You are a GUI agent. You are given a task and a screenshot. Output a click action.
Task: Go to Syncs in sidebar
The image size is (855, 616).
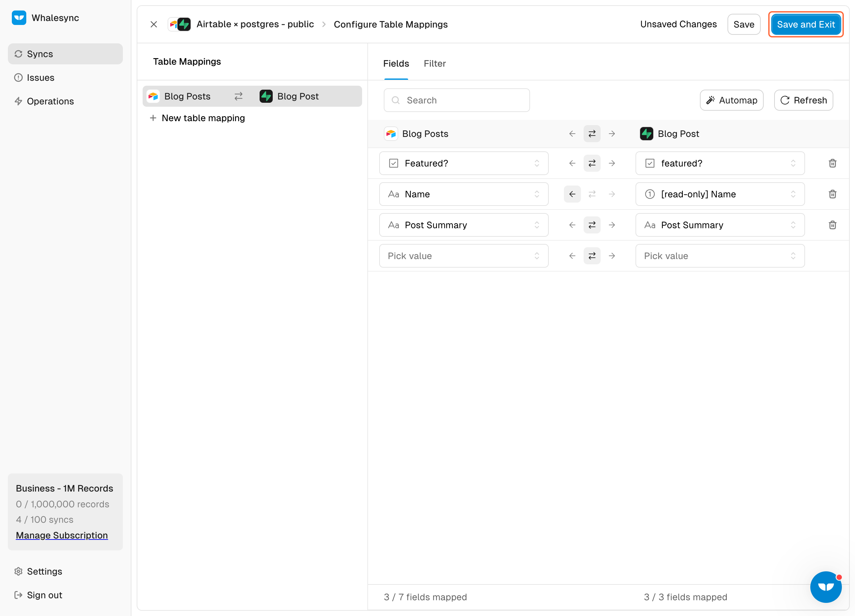pos(65,54)
